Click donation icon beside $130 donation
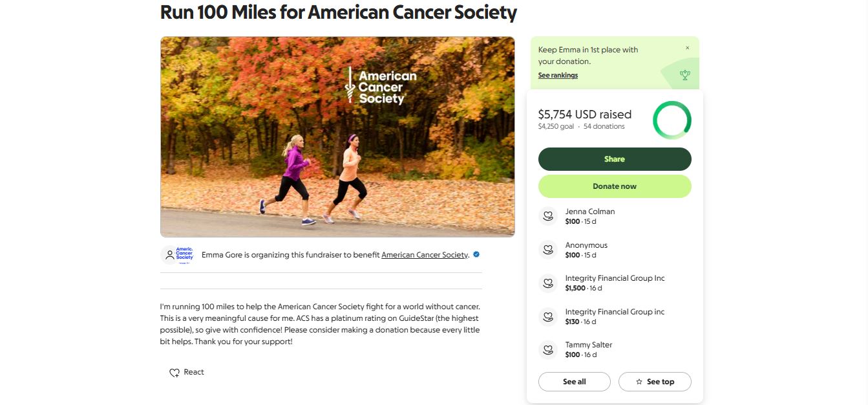The width and height of the screenshot is (868, 405). point(548,316)
